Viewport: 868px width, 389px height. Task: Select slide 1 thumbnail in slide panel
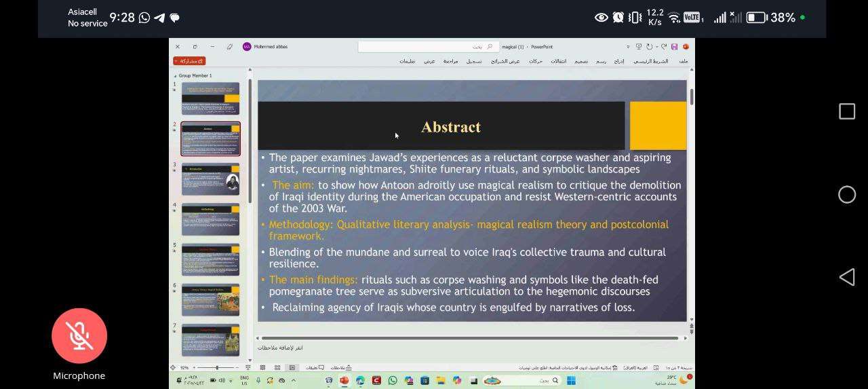tap(210, 98)
